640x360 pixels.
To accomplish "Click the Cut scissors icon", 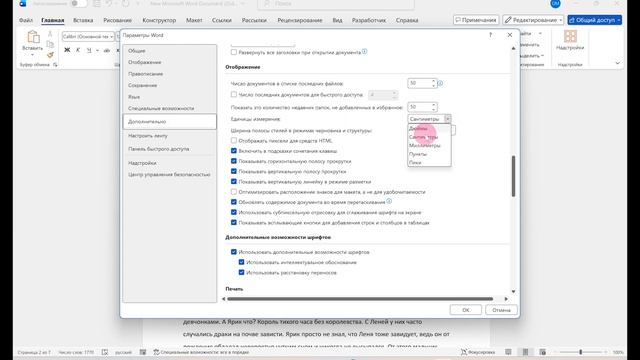I will click(50, 34).
